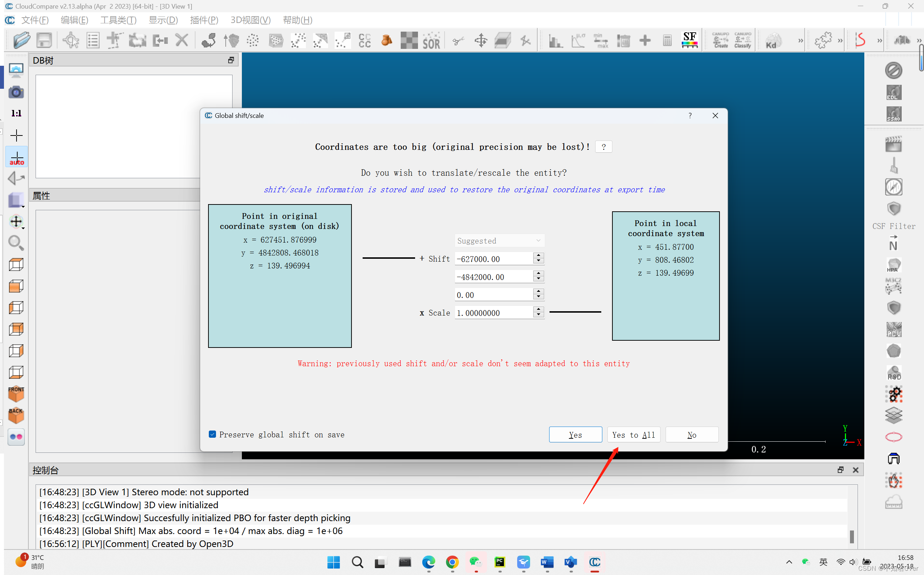Save the current entity via floppy disk icon

pos(44,40)
